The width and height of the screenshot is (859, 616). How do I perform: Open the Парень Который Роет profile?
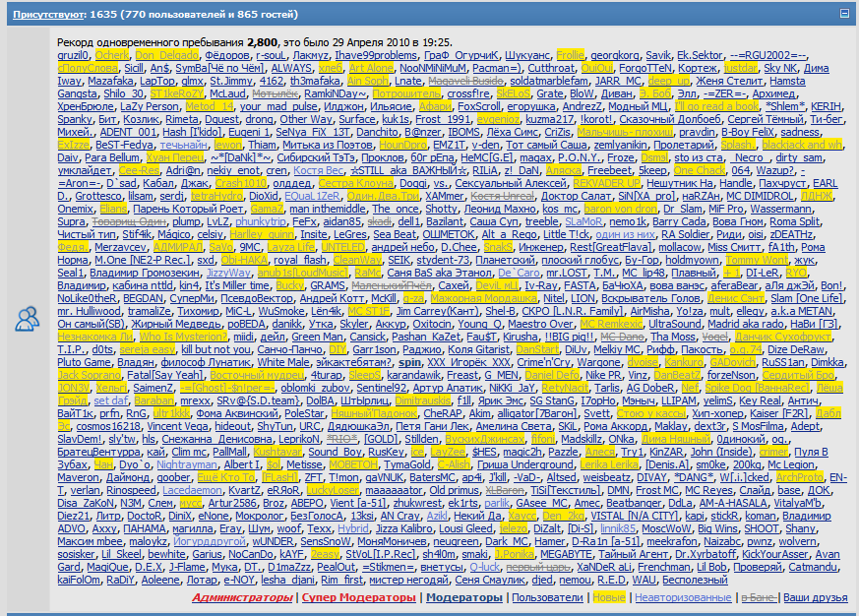189,209
